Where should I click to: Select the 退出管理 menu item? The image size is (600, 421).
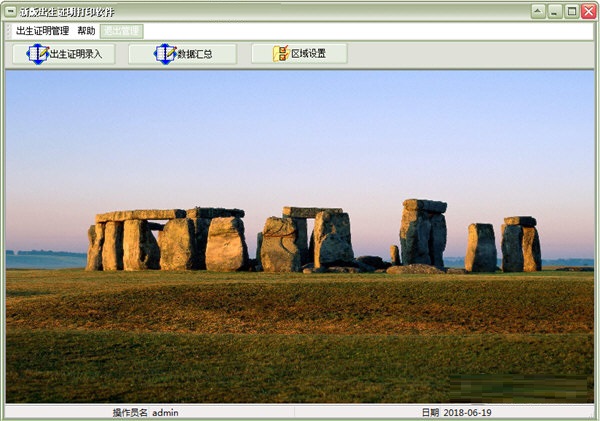point(122,31)
